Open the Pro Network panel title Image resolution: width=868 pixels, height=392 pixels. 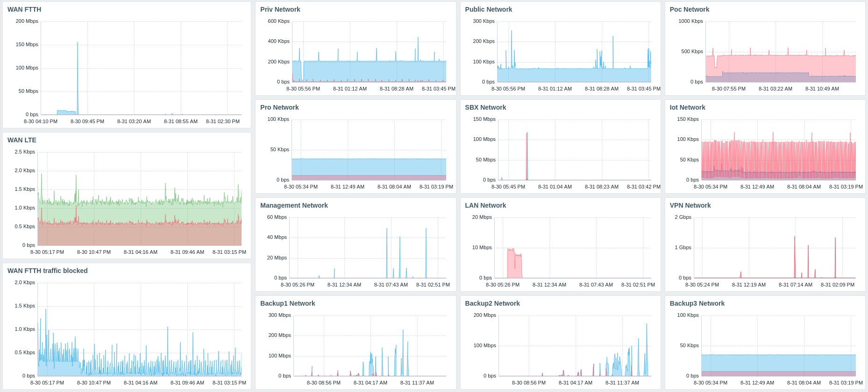click(279, 107)
